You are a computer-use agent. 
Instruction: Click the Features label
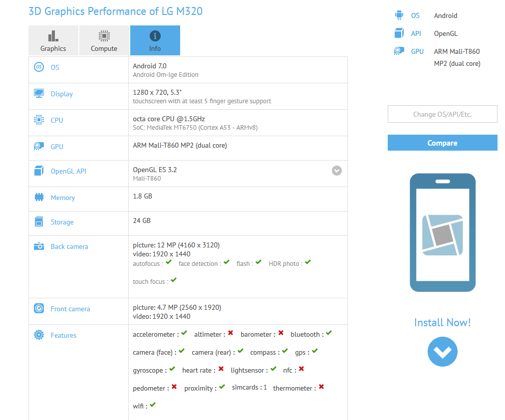63,335
